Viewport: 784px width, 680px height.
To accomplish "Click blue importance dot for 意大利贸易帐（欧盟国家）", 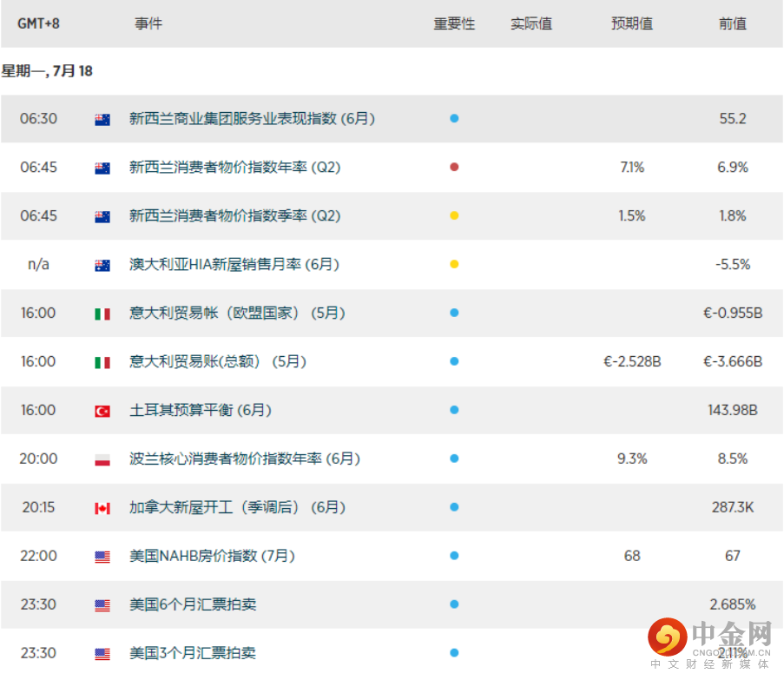I will pyautogui.click(x=454, y=313).
